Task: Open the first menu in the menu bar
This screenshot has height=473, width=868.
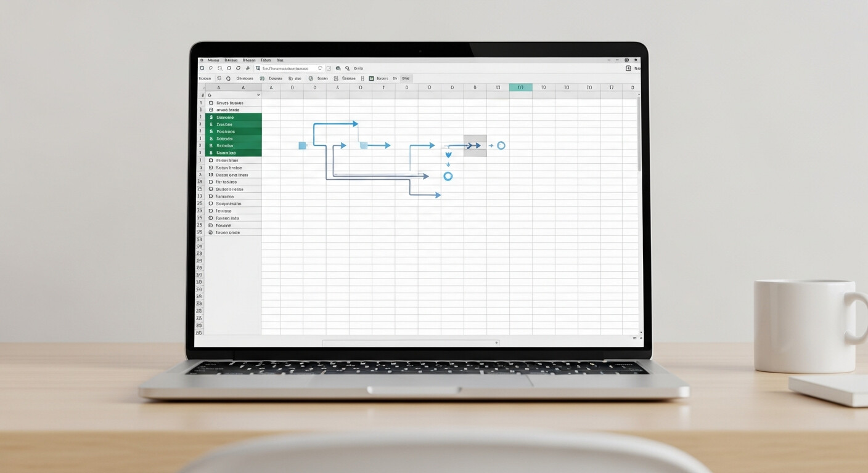Action: coord(212,60)
